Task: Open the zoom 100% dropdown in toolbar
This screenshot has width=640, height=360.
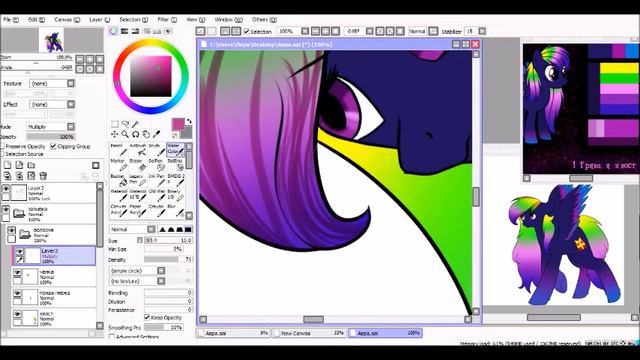Action: coord(305,31)
